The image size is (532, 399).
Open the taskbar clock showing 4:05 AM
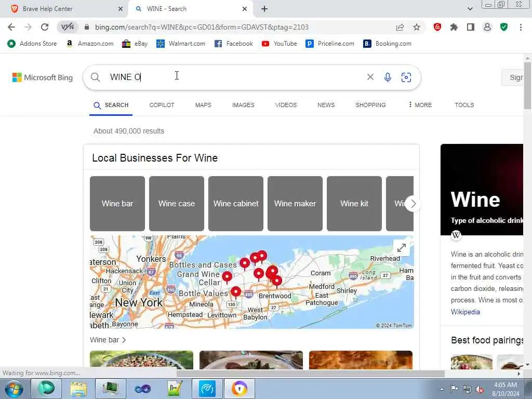pos(506,389)
